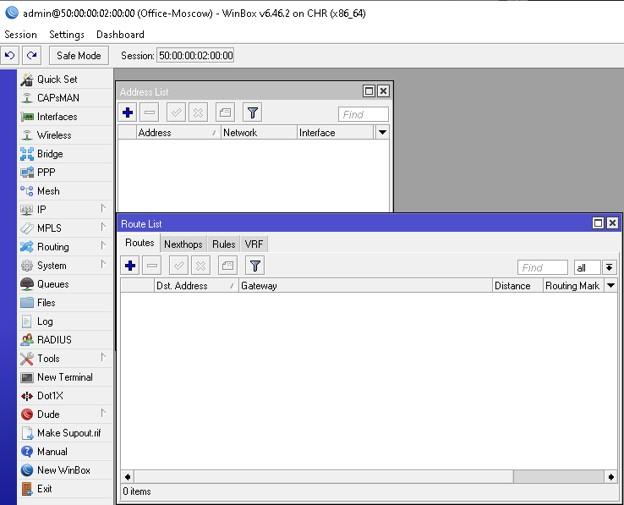Click the enable checkmark in Route List
Viewport: 624px width, 505px height.
(x=179, y=265)
